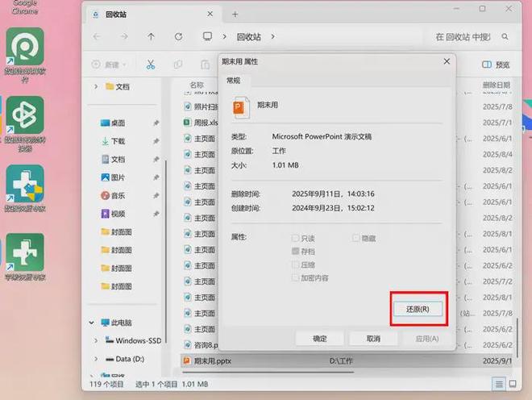Click the 应用(A) button
The height and width of the screenshot is (400, 532).
427,339
